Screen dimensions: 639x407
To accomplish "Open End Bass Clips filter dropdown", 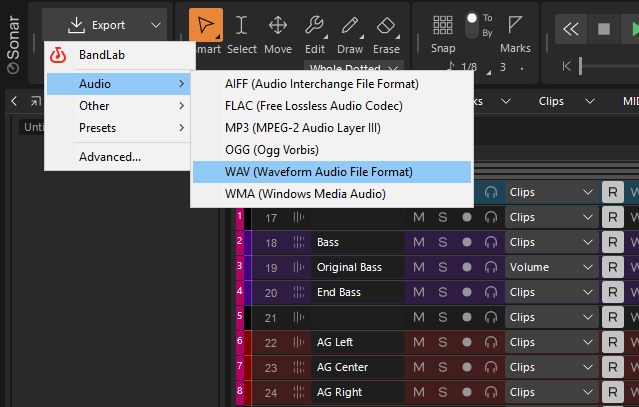I will [x=551, y=293].
